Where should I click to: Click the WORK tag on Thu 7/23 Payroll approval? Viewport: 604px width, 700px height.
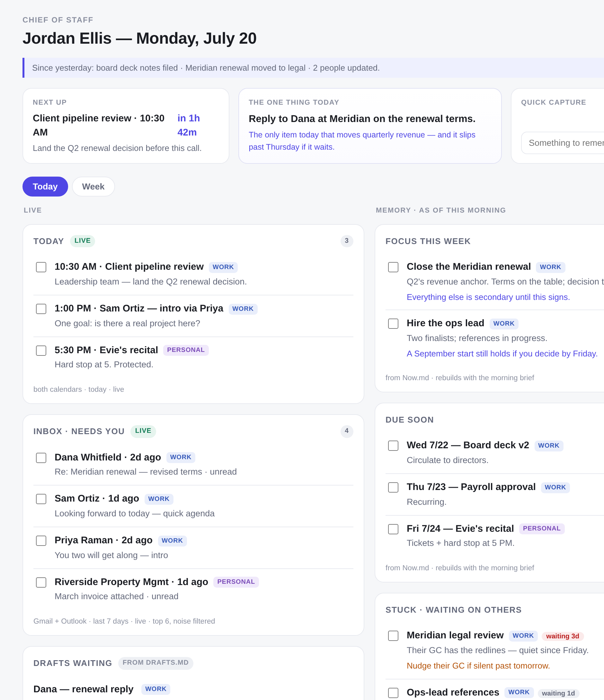tap(555, 487)
